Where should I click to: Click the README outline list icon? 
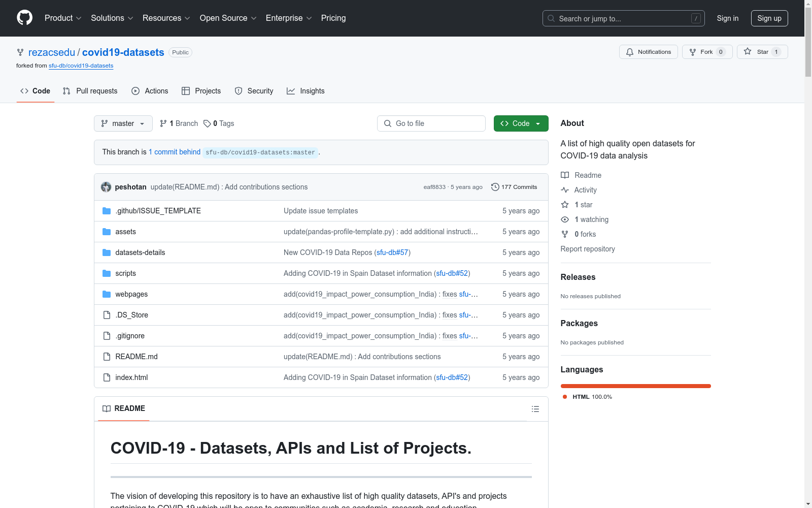[x=535, y=409]
